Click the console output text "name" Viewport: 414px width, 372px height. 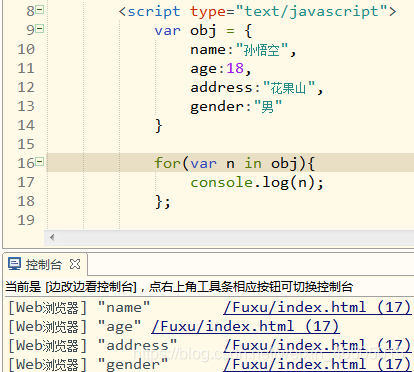[x=124, y=307]
